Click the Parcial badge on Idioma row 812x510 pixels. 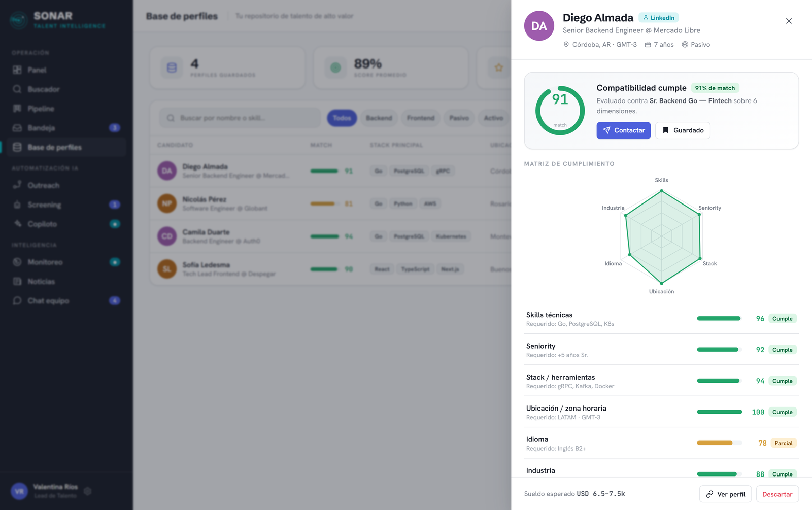783,443
